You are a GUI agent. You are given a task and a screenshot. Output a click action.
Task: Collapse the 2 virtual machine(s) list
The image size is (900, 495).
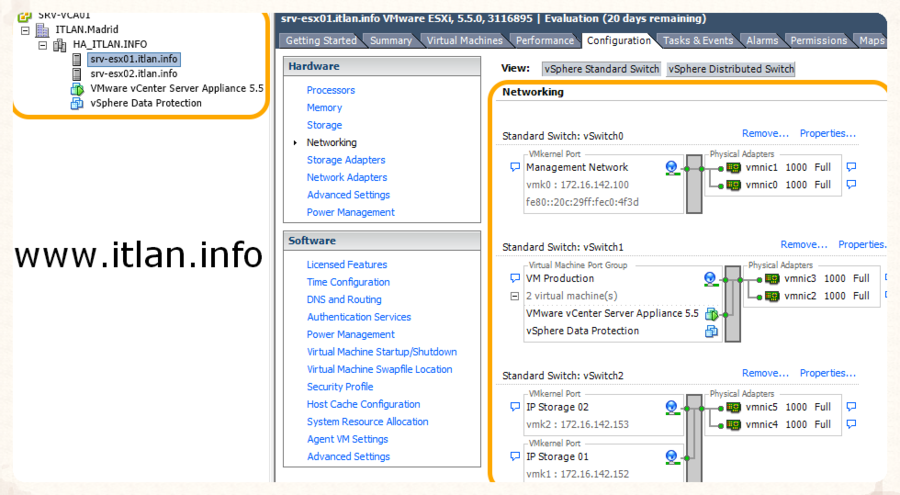coord(515,296)
